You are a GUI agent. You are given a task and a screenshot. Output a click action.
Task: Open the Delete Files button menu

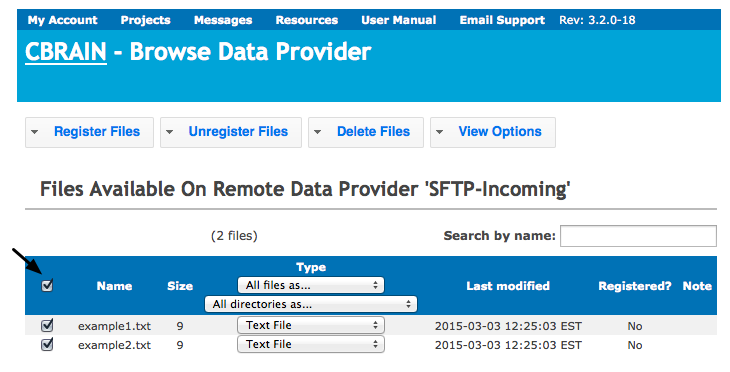(366, 132)
